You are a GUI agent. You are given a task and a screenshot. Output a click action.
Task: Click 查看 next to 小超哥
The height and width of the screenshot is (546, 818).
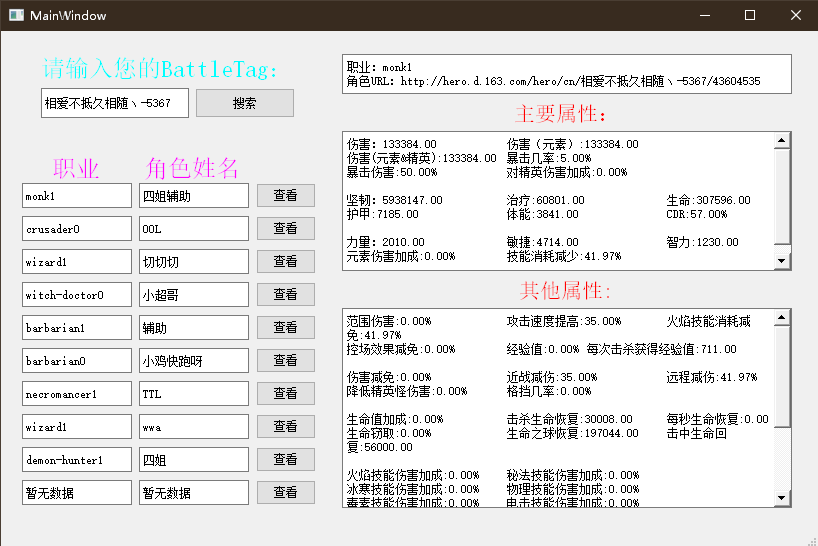coord(286,295)
